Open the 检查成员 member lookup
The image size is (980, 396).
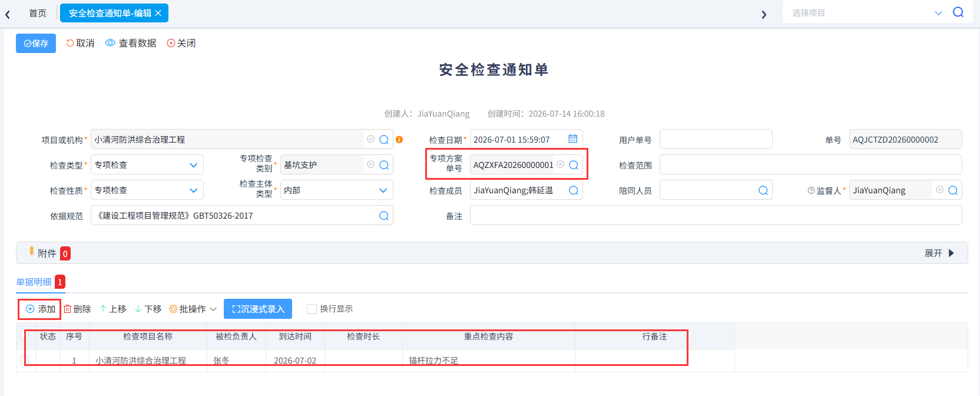click(x=574, y=190)
